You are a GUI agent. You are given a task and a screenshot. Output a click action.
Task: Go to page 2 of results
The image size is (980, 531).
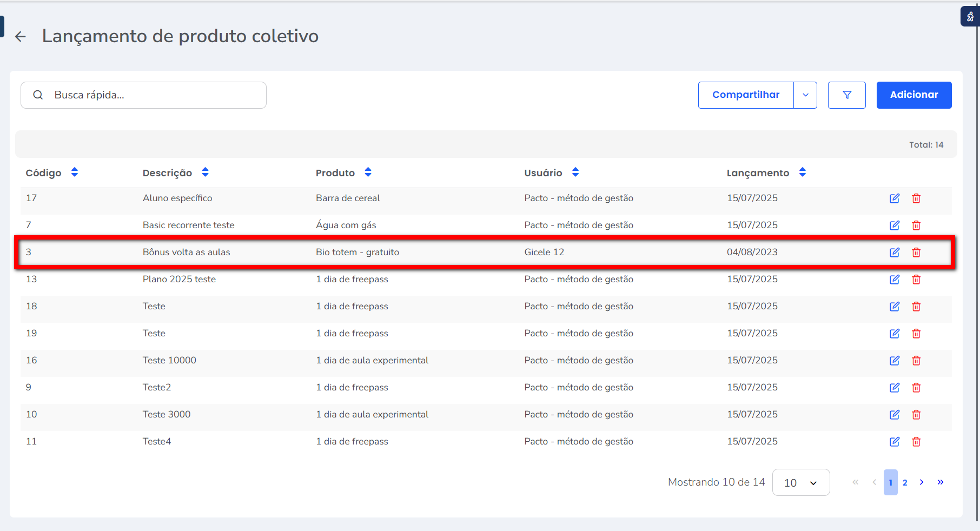pos(905,482)
